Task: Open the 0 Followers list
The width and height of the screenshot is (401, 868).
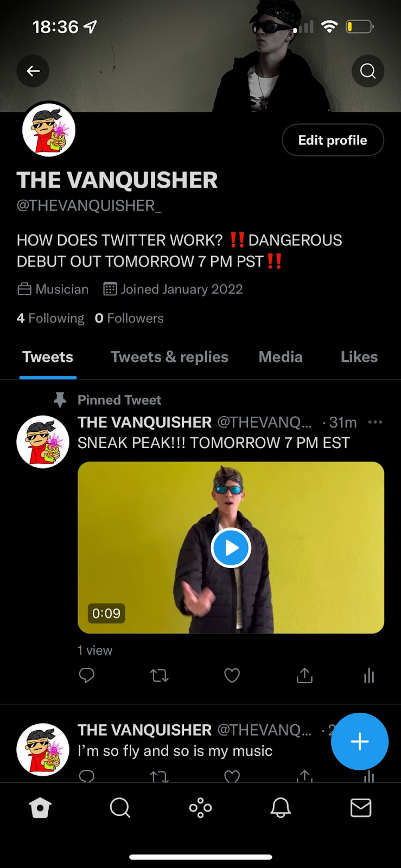Action: pyautogui.click(x=129, y=318)
